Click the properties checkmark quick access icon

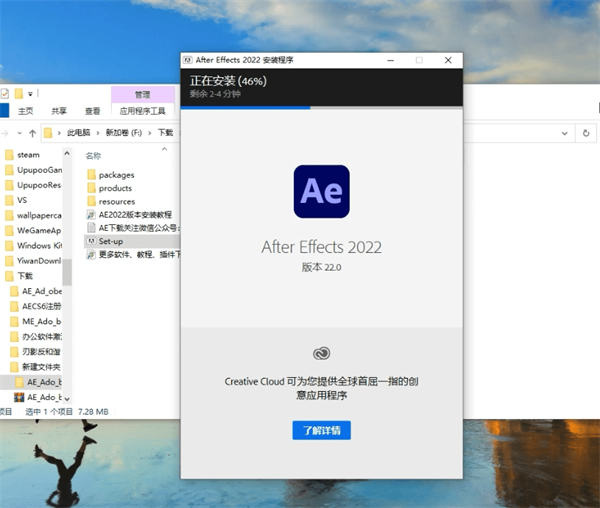click(x=5, y=93)
